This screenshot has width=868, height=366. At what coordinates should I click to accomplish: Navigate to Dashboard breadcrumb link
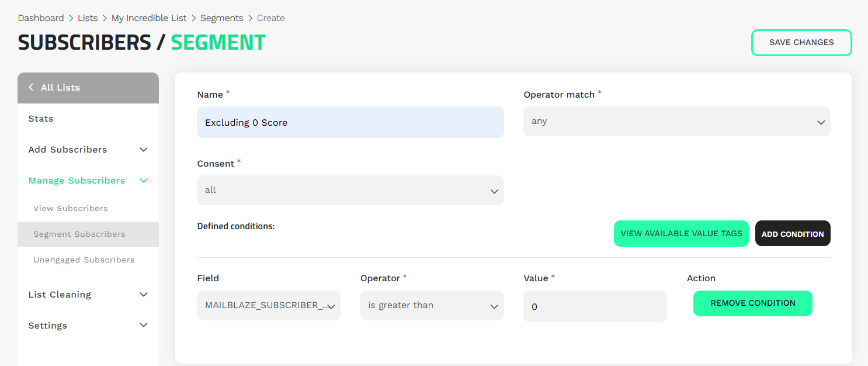[x=41, y=18]
